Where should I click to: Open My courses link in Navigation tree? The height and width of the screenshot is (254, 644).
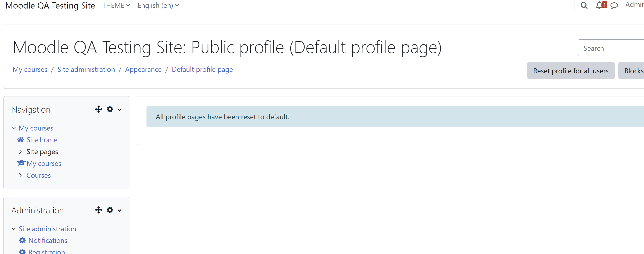[36, 128]
